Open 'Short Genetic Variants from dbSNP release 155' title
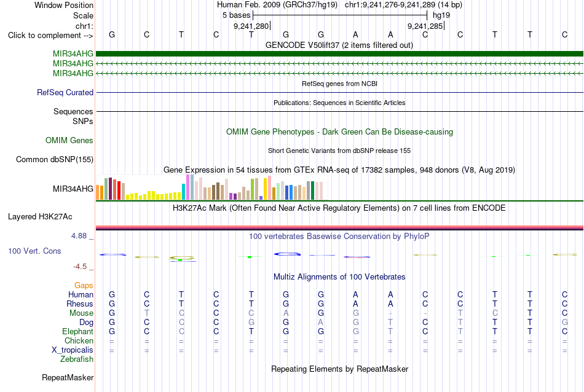The width and height of the screenshot is (584, 392). coord(339,151)
